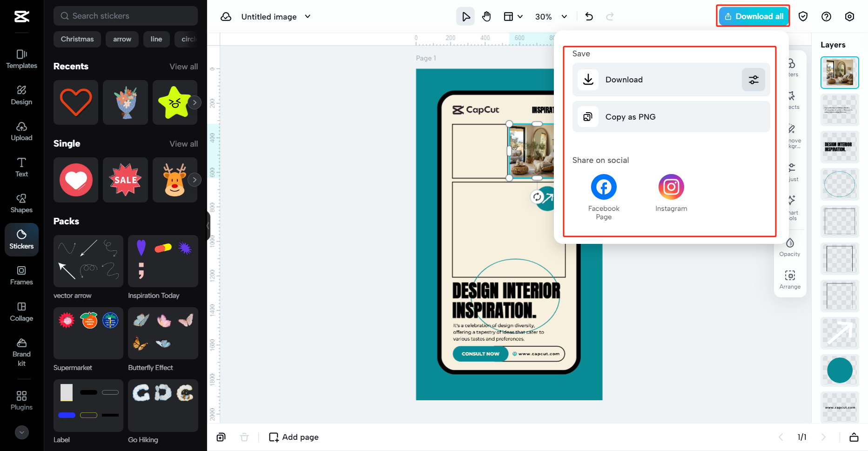Screen dimensions: 868x451
Task: Select the Hand pan tool
Action: point(486,16)
